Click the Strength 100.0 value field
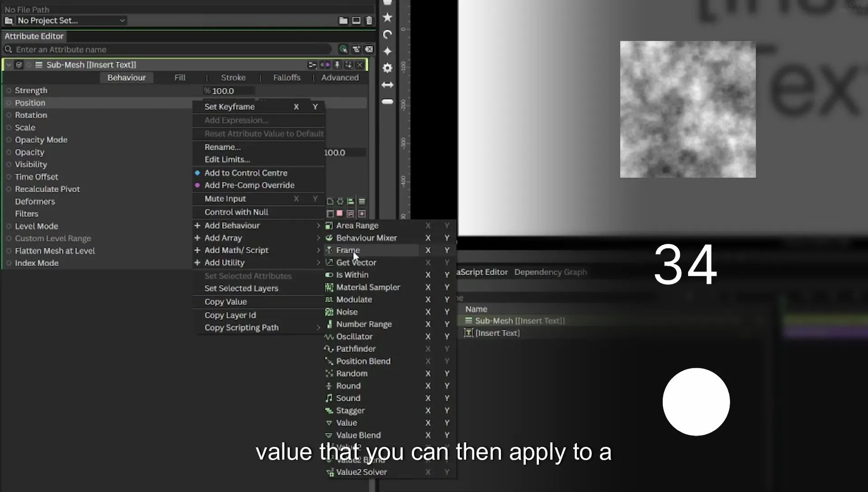 228,91
